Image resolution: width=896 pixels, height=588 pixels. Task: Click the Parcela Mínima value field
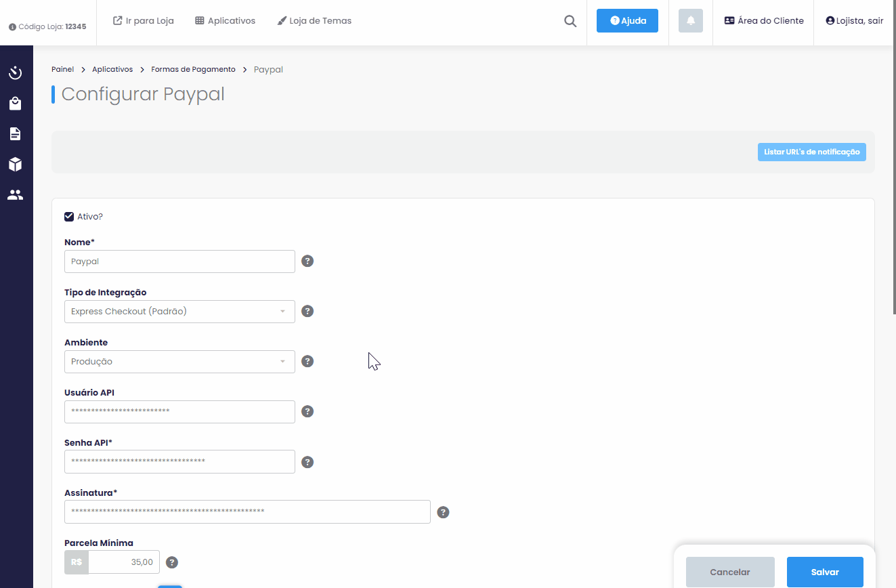click(x=124, y=562)
